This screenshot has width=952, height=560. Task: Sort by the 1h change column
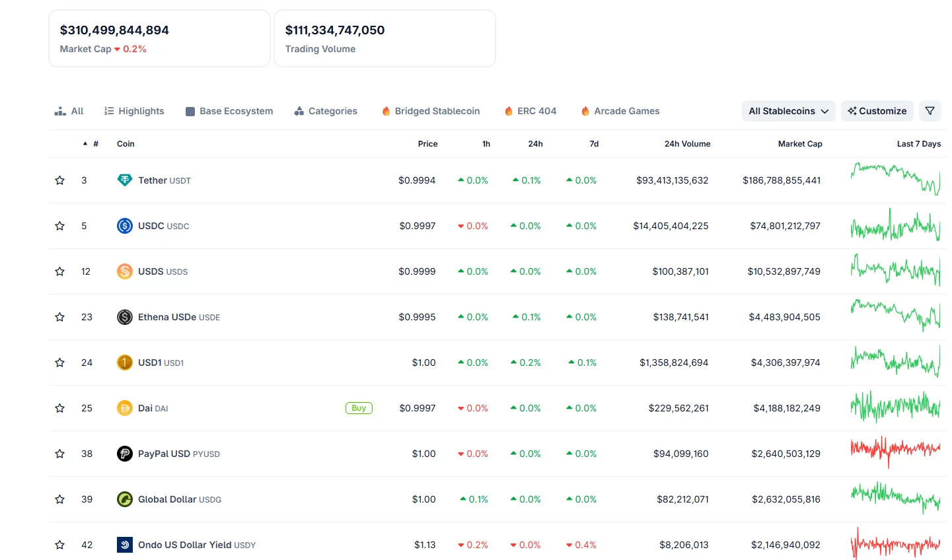(x=486, y=143)
